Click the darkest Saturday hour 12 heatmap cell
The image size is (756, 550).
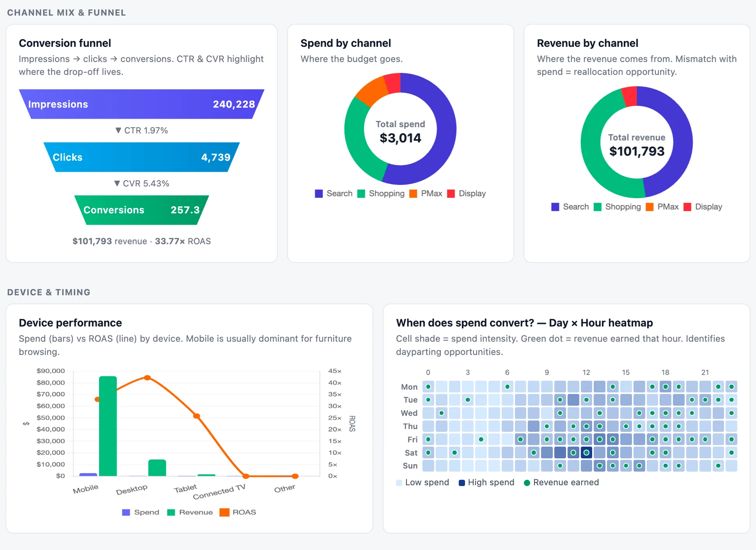tap(586, 452)
